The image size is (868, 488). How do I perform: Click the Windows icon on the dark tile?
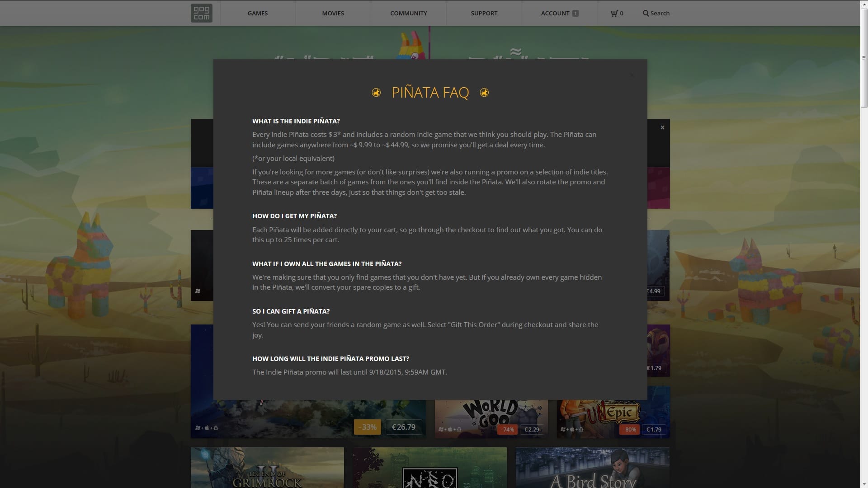[198, 291]
